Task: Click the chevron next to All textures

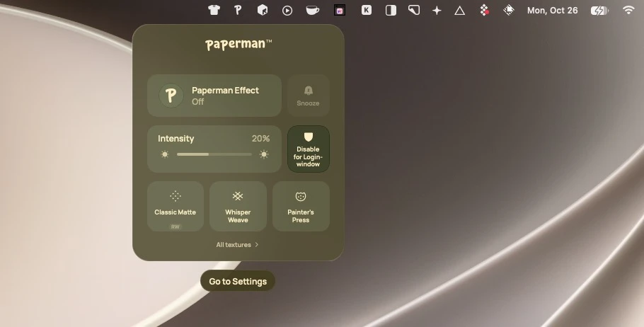Action: [x=257, y=244]
